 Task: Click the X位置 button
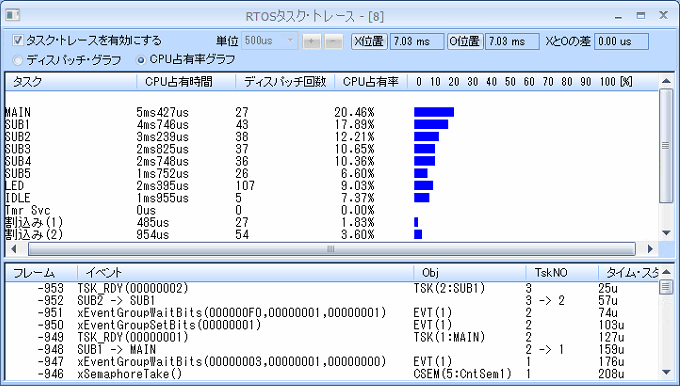pyautogui.click(x=369, y=41)
